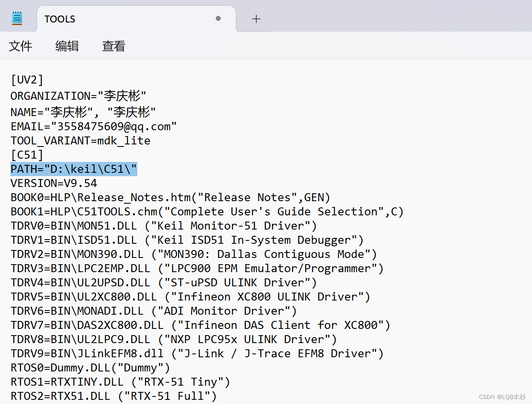The image size is (532, 404).
Task: Open the 编辑 menu
Action: (67, 46)
